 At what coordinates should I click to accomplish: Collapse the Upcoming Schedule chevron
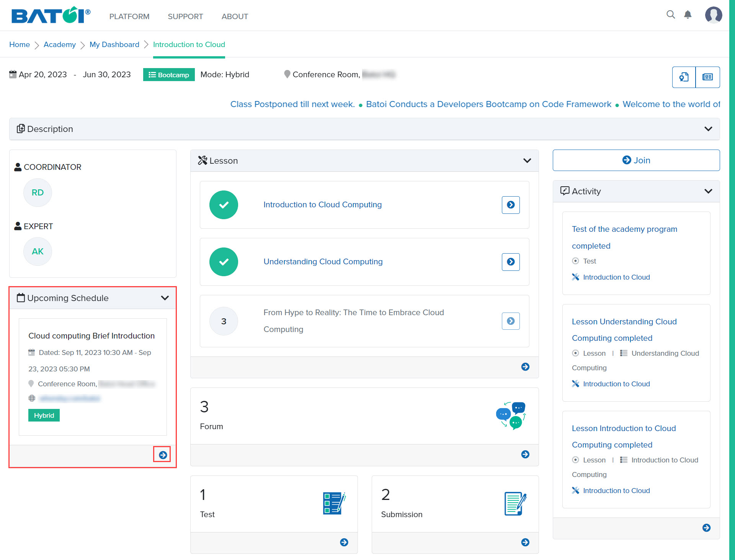click(165, 298)
